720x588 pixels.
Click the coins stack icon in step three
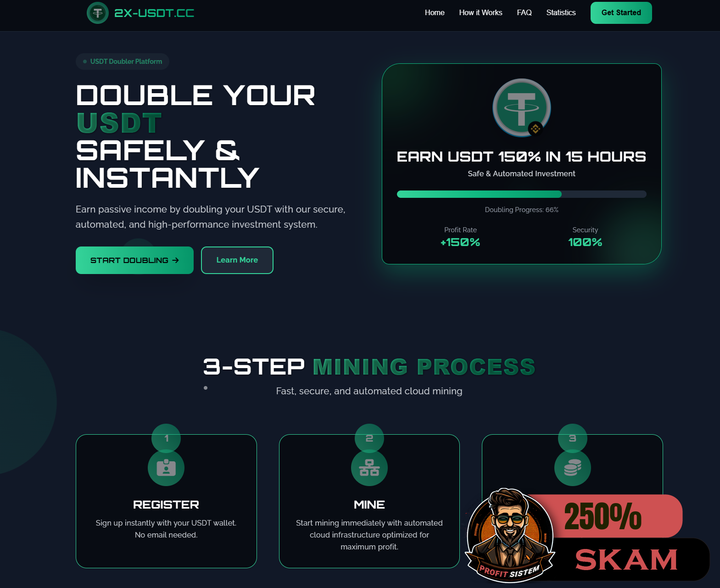573,468
